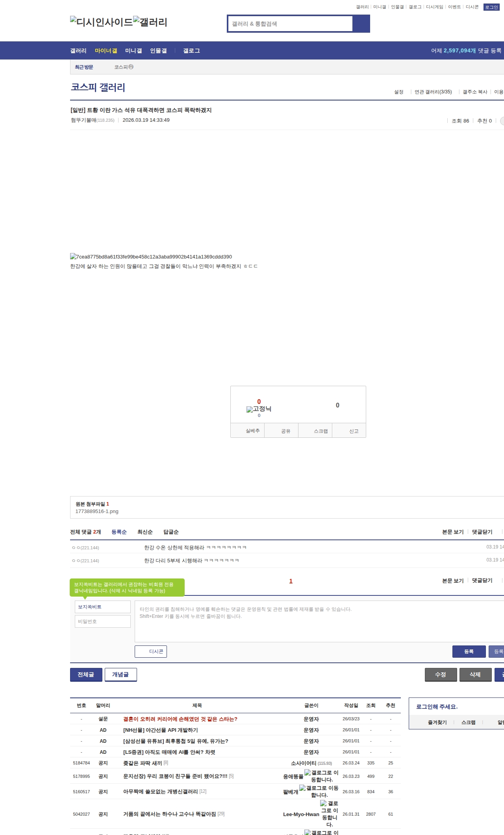This screenshot has width=504, height=835.
Task: Focus the nickname field above 비밀번호
Action: pos(103,607)
